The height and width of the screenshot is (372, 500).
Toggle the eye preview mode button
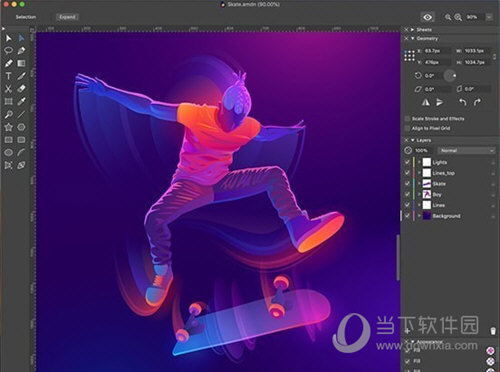point(428,17)
